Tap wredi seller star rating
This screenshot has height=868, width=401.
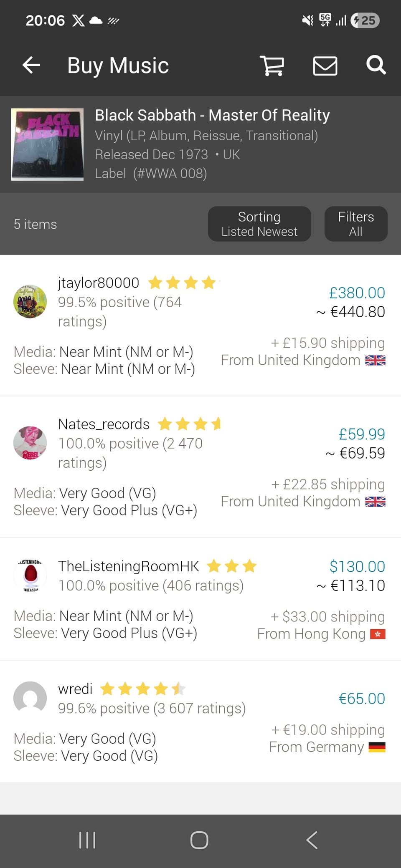(143, 689)
